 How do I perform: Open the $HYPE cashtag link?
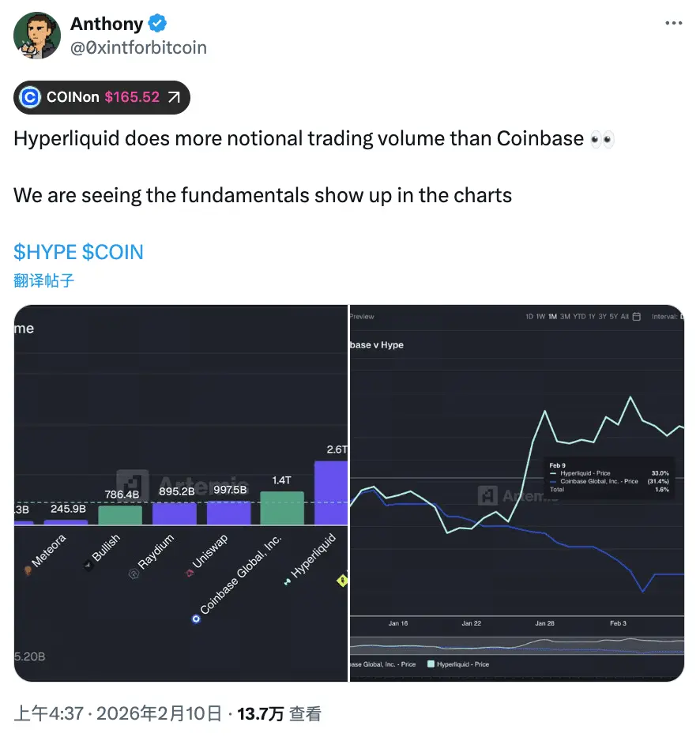click(45, 252)
